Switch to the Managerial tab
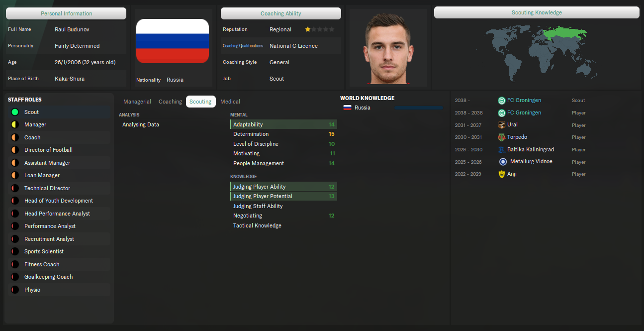 point(137,102)
